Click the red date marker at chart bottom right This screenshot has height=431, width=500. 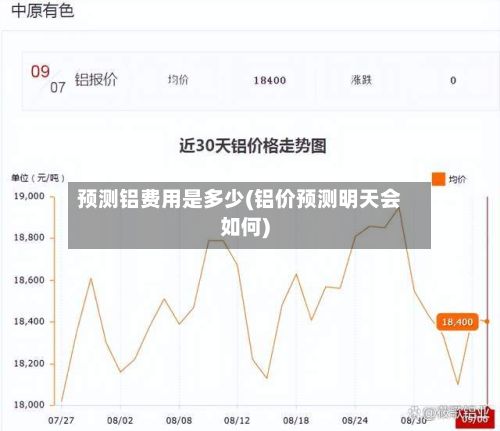point(474,420)
